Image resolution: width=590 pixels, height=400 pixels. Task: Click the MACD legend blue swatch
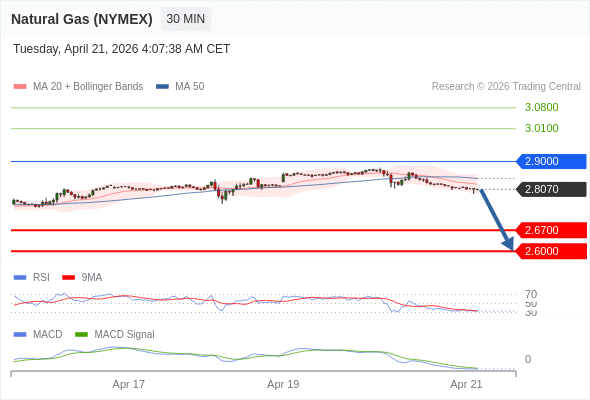pyautogui.click(x=20, y=334)
